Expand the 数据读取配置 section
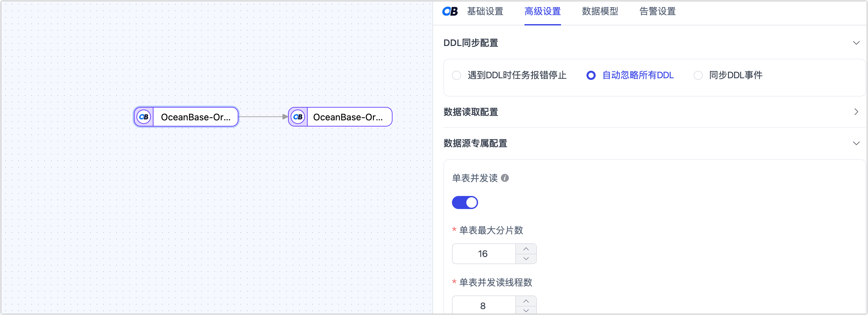This screenshot has height=315, width=868. point(857,112)
